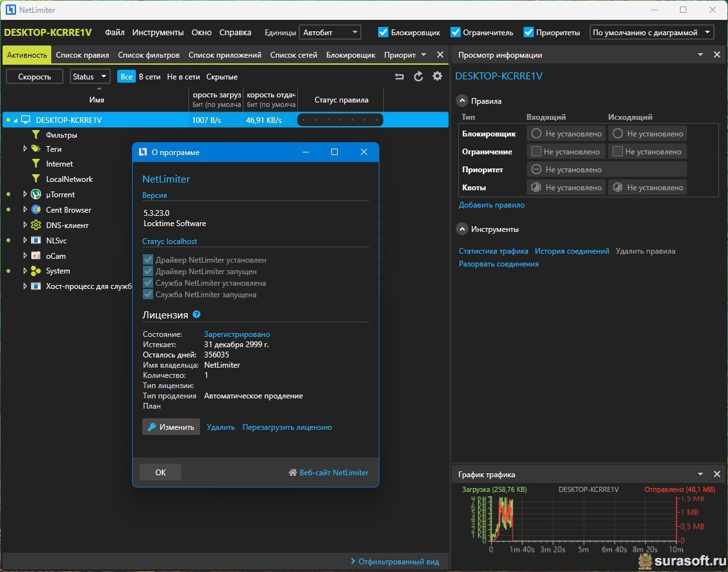Collapse the Правила section
Viewport: 728px width, 572px height.
click(x=462, y=101)
